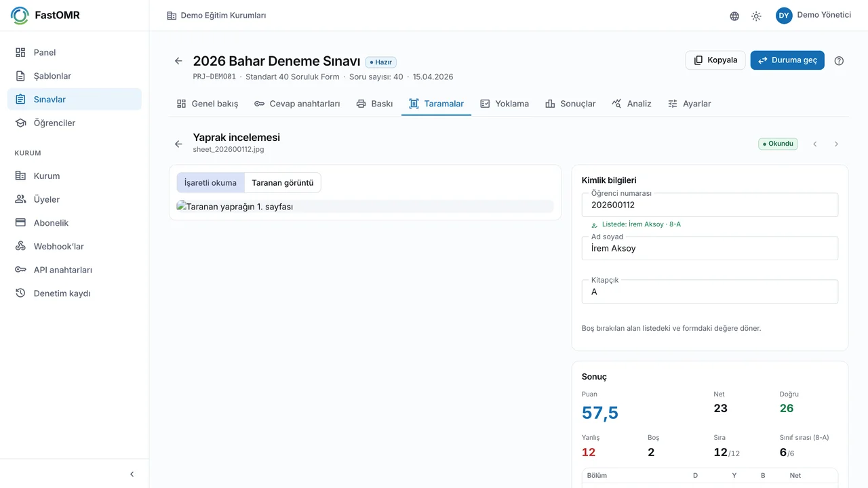Click the Öğrenci numarası input field
The image size is (868, 488).
click(x=710, y=205)
